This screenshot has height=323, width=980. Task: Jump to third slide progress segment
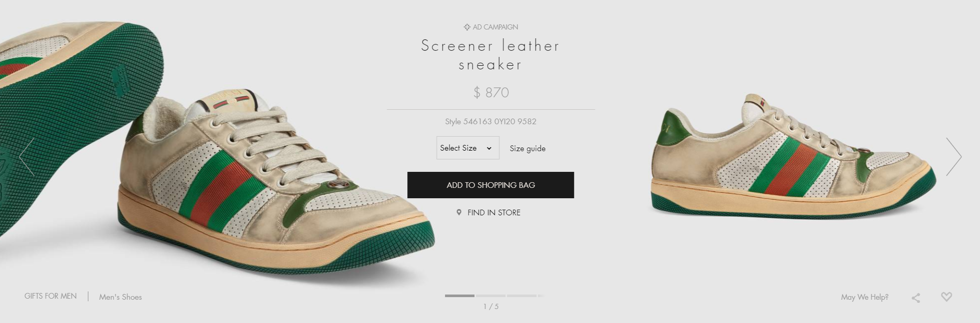click(x=522, y=296)
